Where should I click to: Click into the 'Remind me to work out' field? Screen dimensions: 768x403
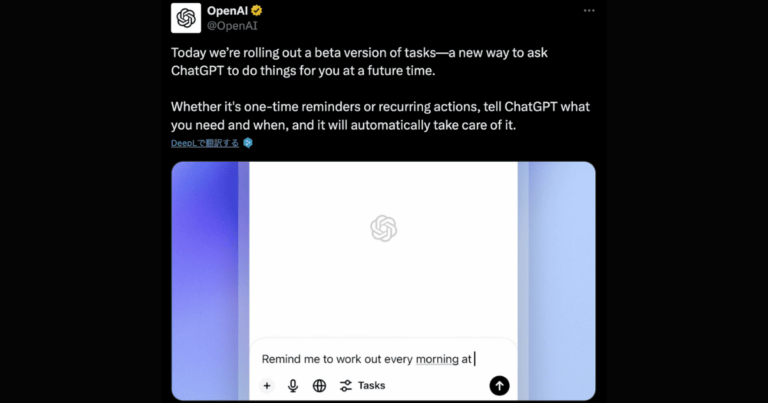383,358
